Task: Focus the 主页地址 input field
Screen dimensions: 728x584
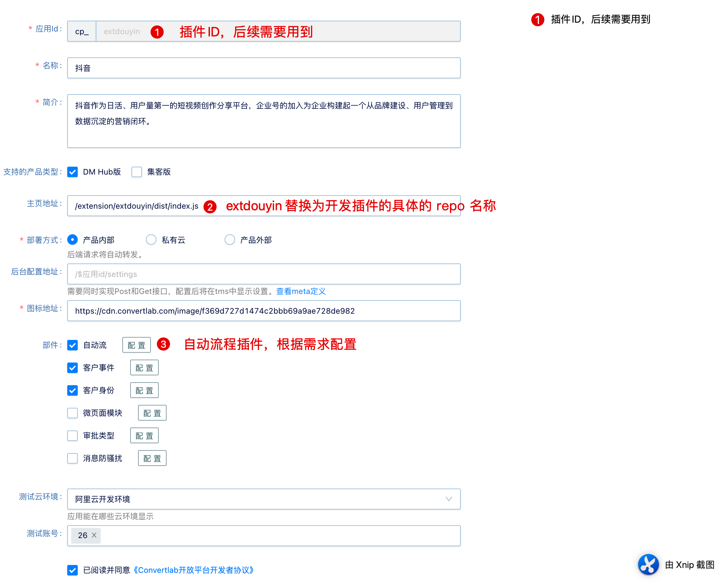Action: [264, 206]
